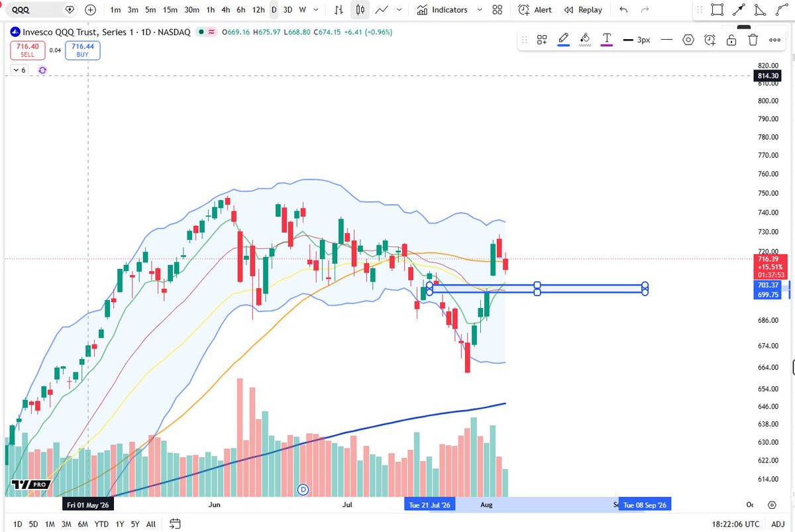Open drawing templates icon in drawing toolbar
The height and width of the screenshot is (532, 795).
(542, 40)
